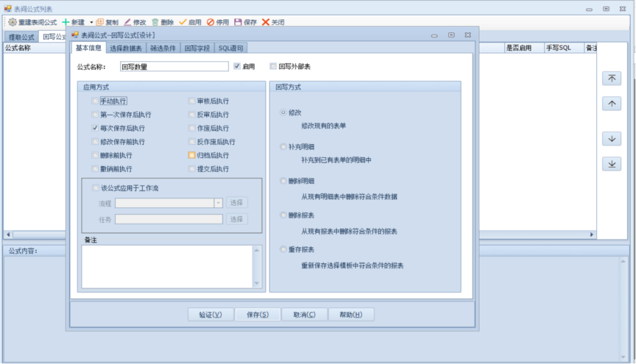Screen dimensions: 636x364
Task: Switch to the 选择数据表 tab
Action: [127, 48]
